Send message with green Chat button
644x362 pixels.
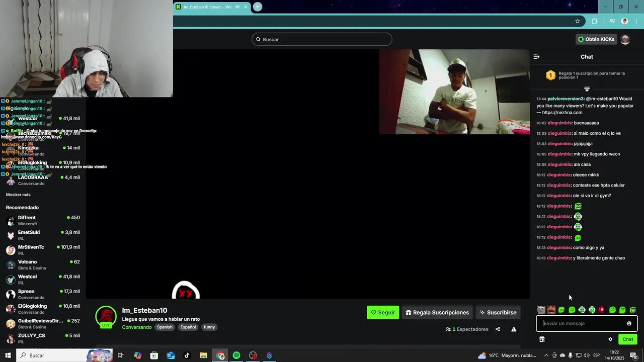tap(627, 339)
